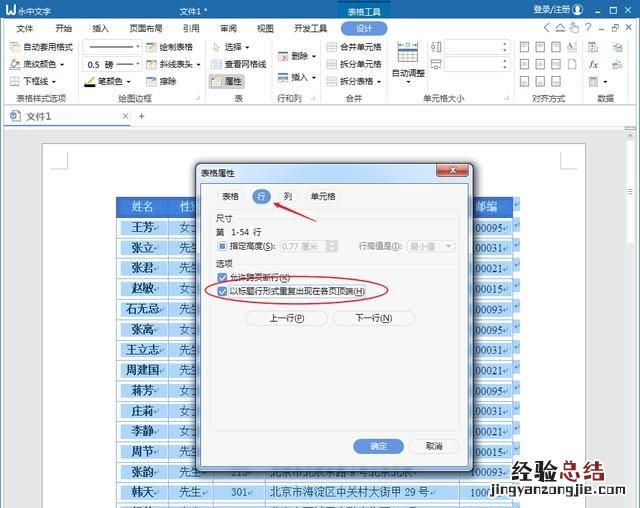The width and height of the screenshot is (640, 508).
Task: Click the Previous Row (上一行) button
Action: coord(287,318)
